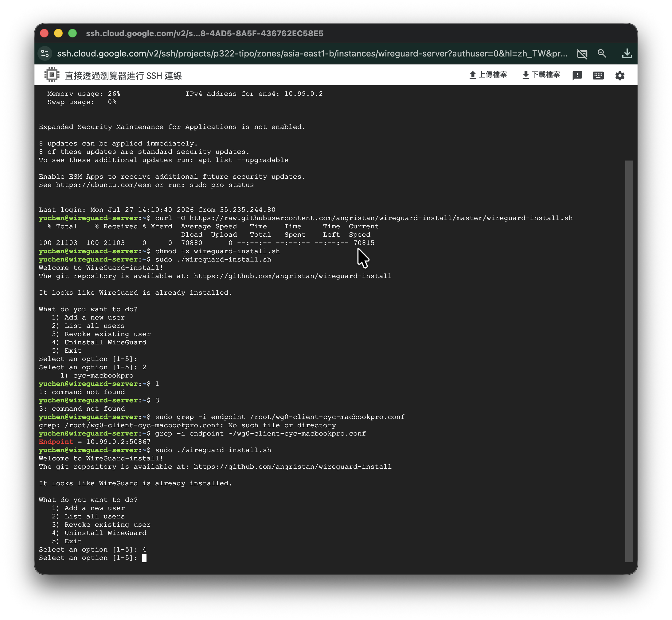Click '8 updates can be applied immediately.' line
Screen dimensions: 672x620
118,143
